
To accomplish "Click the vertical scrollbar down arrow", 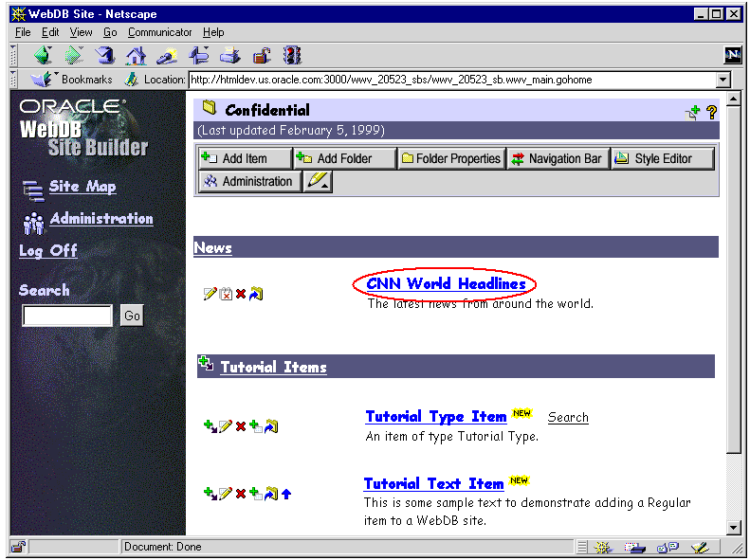I will (x=733, y=527).
